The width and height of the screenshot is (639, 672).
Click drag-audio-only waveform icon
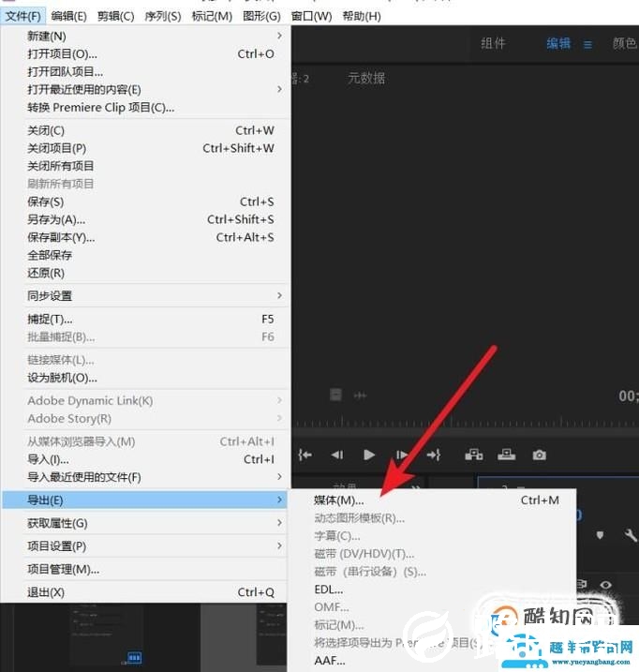tap(360, 396)
